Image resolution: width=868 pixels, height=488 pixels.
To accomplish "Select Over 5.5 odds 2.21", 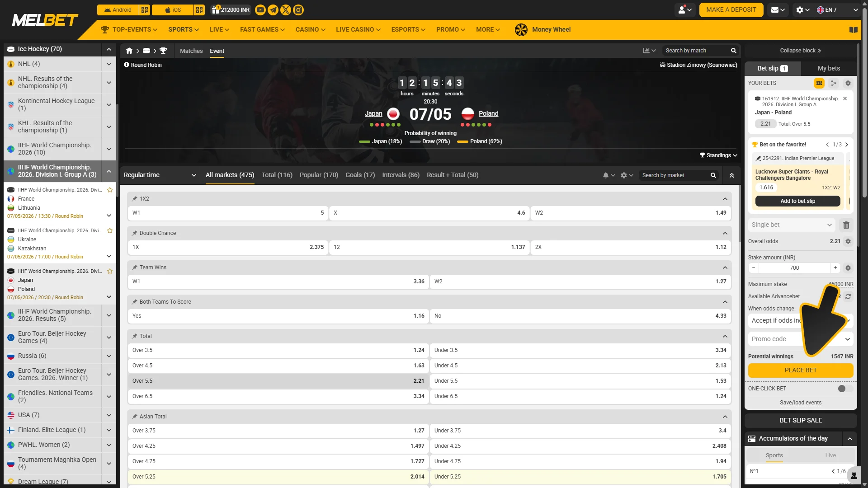I will coord(278,381).
